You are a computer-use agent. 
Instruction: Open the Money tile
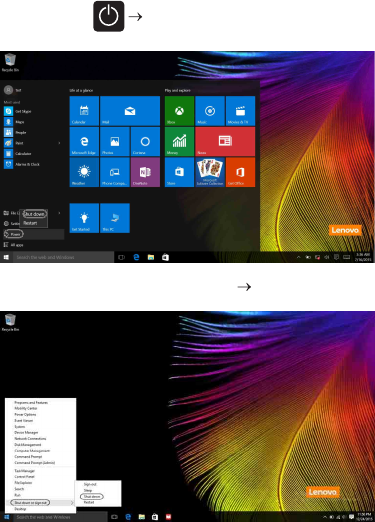[179, 142]
